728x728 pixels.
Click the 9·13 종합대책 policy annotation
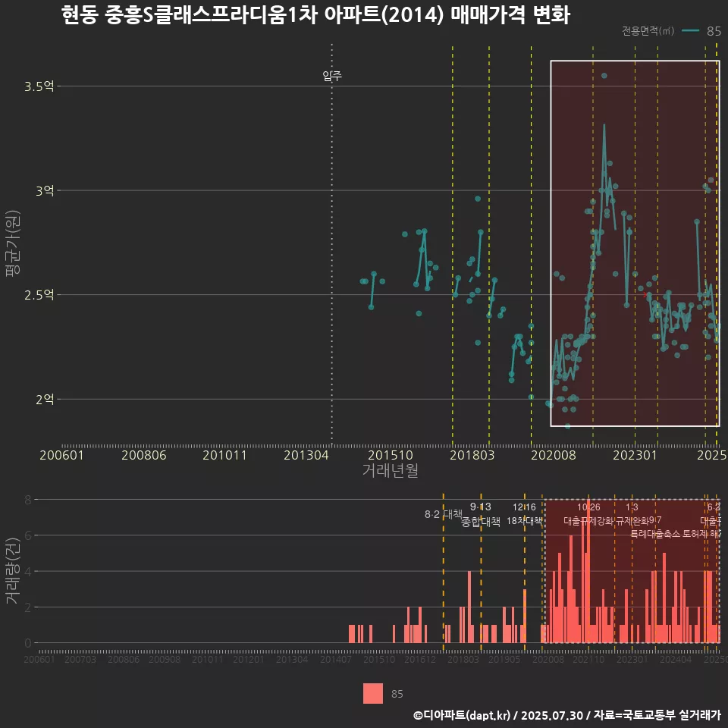(x=481, y=514)
